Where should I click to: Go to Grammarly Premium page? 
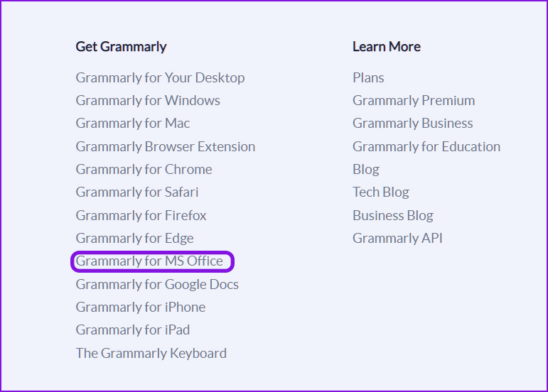[414, 101]
